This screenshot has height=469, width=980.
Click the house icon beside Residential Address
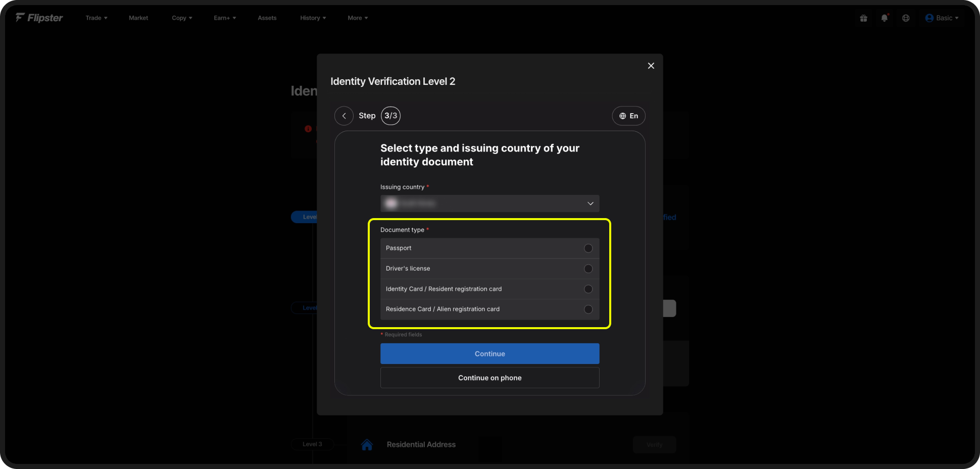367,445
